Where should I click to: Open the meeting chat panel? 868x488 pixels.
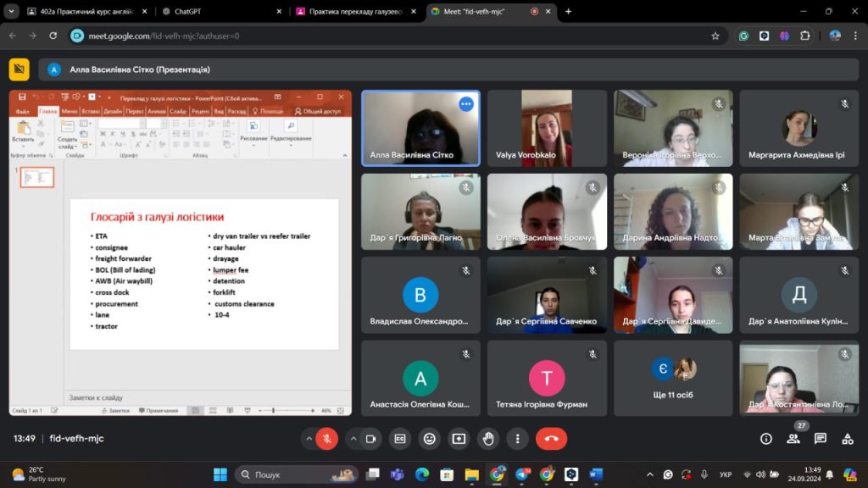(820, 439)
